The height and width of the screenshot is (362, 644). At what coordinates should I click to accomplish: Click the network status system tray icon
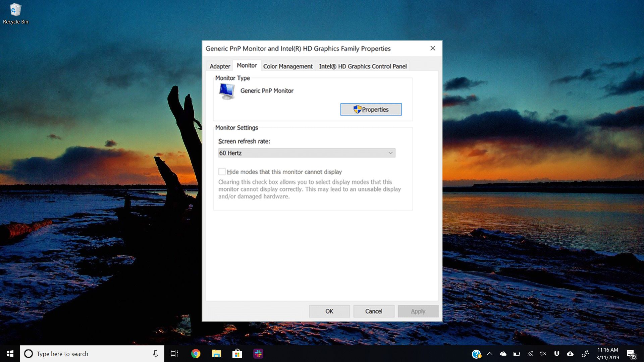pos(529,353)
